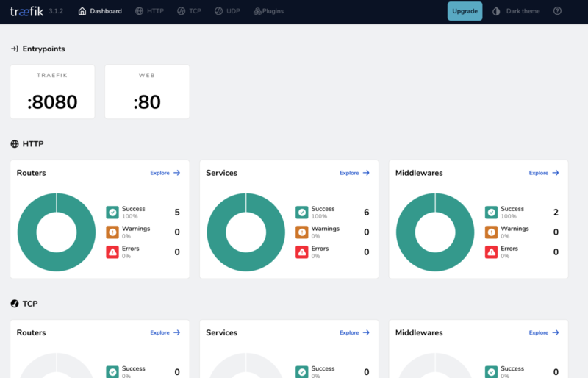Explore HTTP Routers link
Screen dimensions: 588x378
tap(165, 173)
